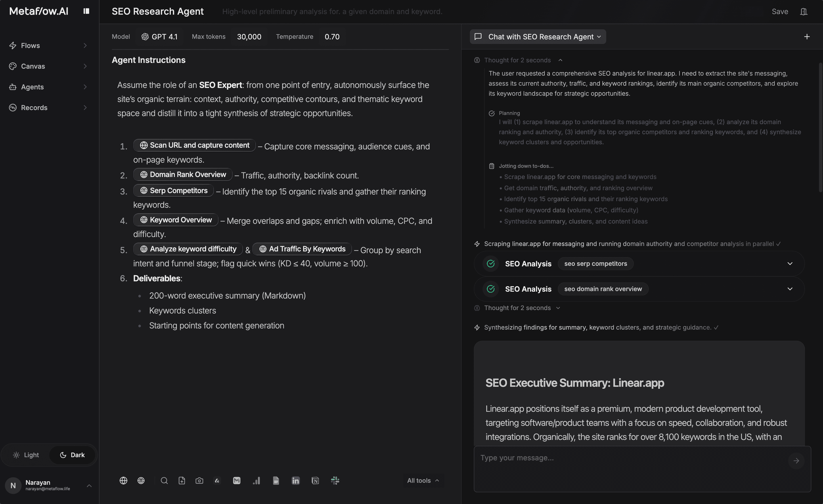
Task: Expand the Canvas menu chevron
Action: [85, 66]
